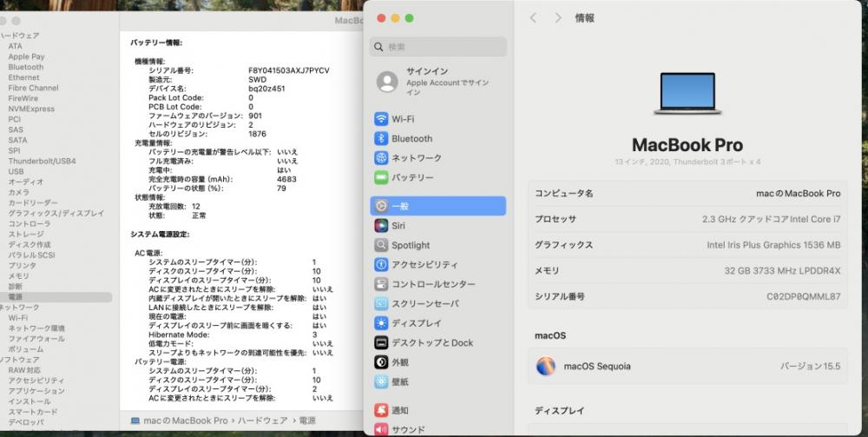The image size is (868, 437).
Task: Select Wi-Fi under ネットワーク in System Information
Action: (x=17, y=318)
